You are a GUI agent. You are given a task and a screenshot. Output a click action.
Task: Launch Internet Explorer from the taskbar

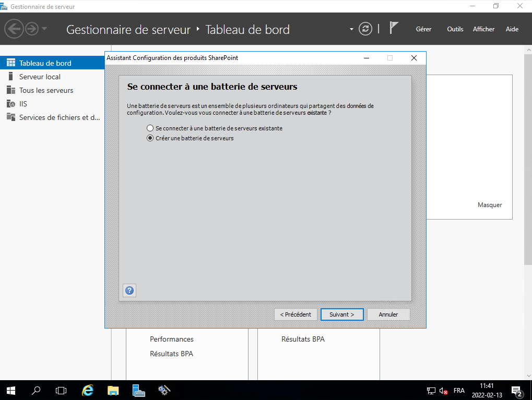point(88,391)
